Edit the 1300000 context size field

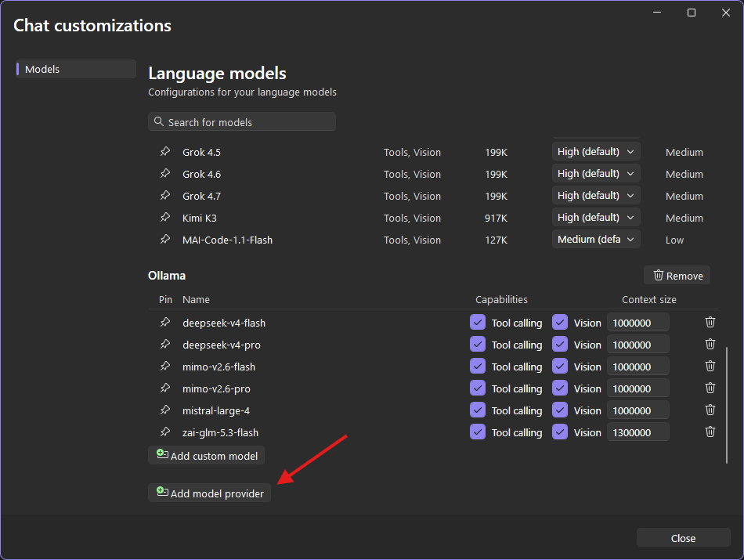(x=638, y=432)
